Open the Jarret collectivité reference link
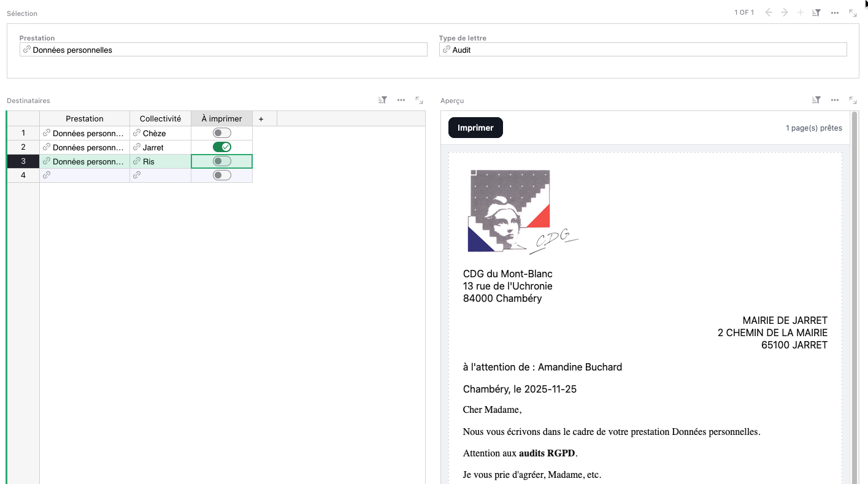The height and width of the screenshot is (484, 868). 137,147
